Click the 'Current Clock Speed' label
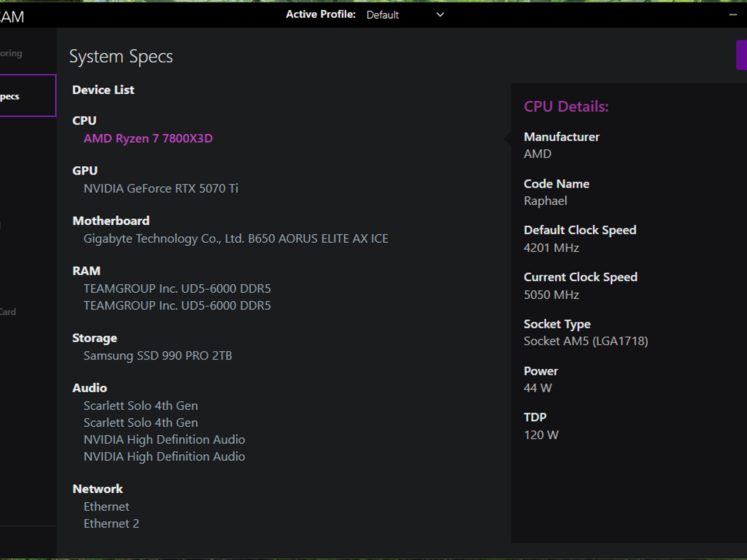The height and width of the screenshot is (560, 747). [581, 277]
